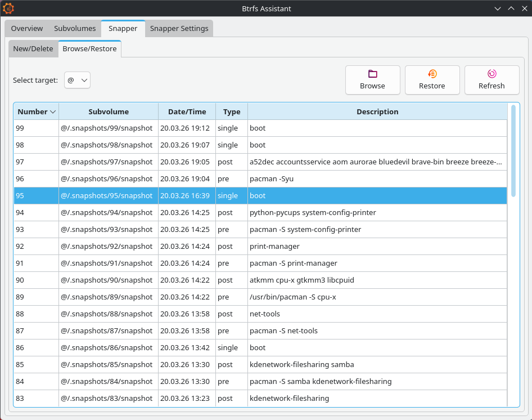Maximize the Btrfs Assistant window
The image size is (532, 420).
pyautogui.click(x=511, y=8)
